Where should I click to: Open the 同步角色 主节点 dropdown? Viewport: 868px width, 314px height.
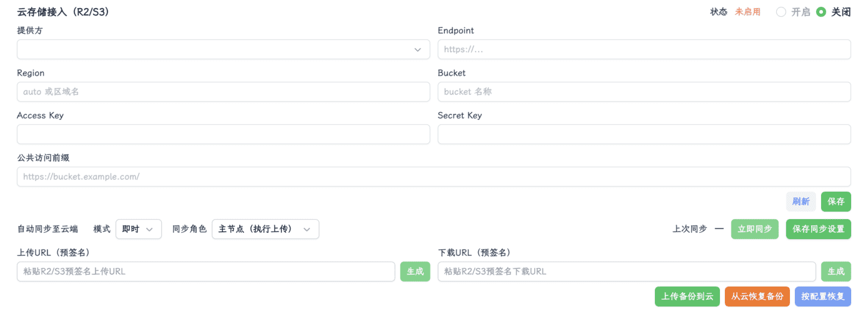click(x=265, y=229)
